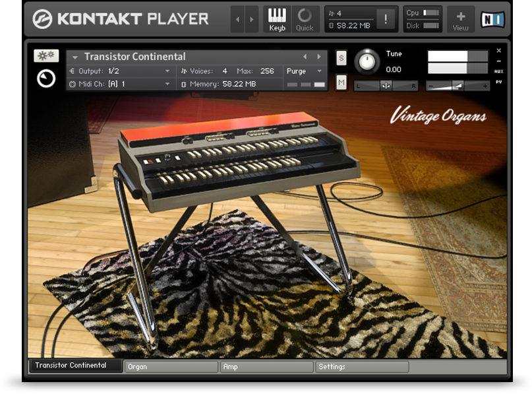This screenshot has width=532, height=394.
Task: Mute the instrument with M button
Action: 341,82
